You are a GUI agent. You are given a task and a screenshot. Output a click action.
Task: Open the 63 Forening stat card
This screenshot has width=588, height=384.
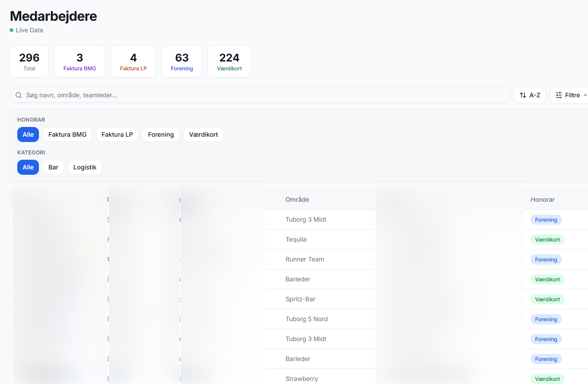[182, 61]
